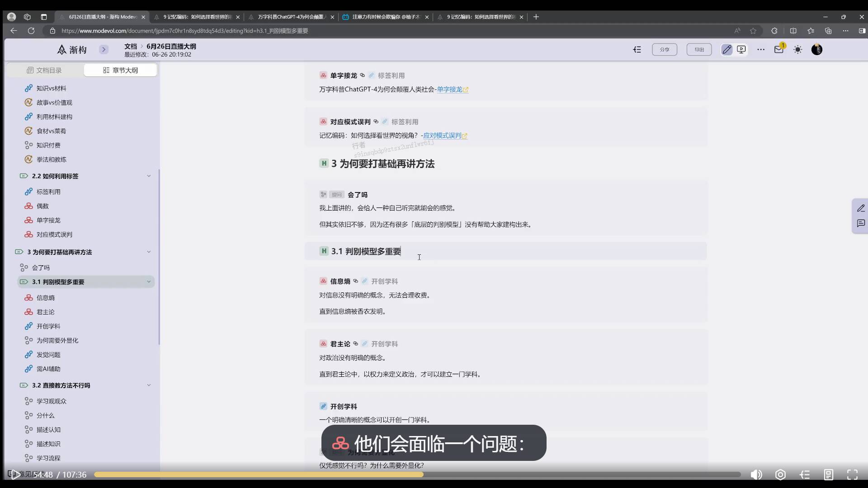The image size is (868, 488).
Task: Collapse the 3.2 直接教方法不行吗 section chevron
Action: (149, 385)
